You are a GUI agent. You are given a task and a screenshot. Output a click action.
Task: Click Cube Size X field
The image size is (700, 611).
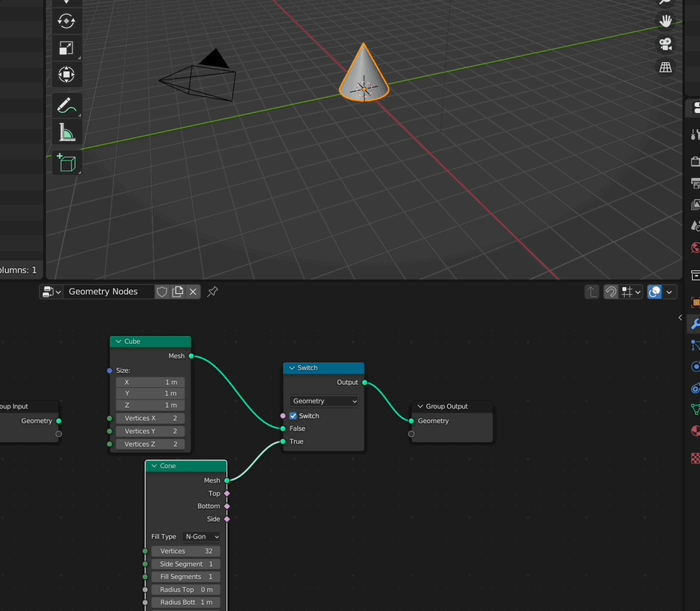tap(150, 383)
